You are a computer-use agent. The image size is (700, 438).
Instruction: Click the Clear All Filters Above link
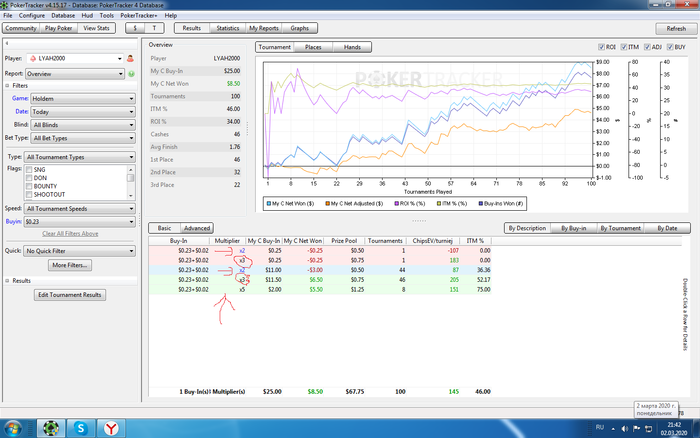click(70, 234)
